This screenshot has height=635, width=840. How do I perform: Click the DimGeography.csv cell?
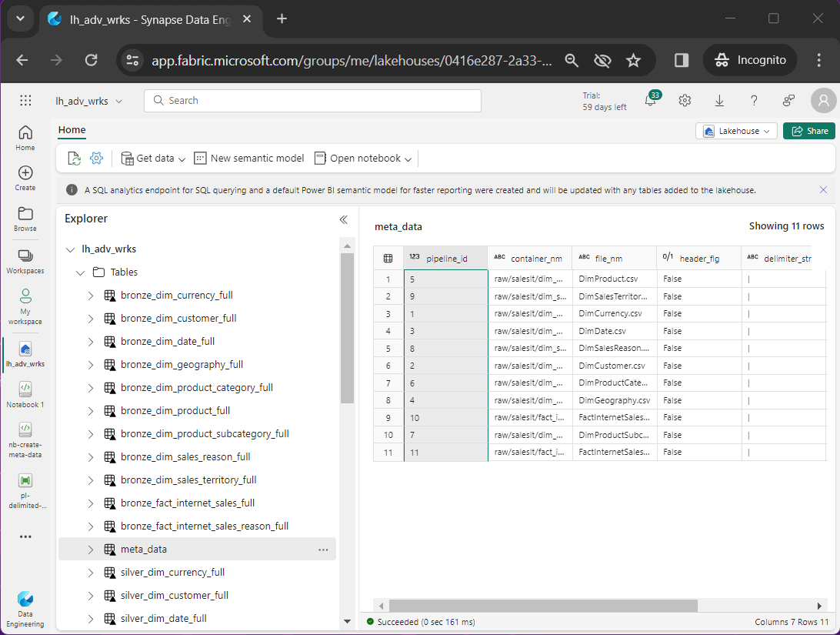coord(615,400)
